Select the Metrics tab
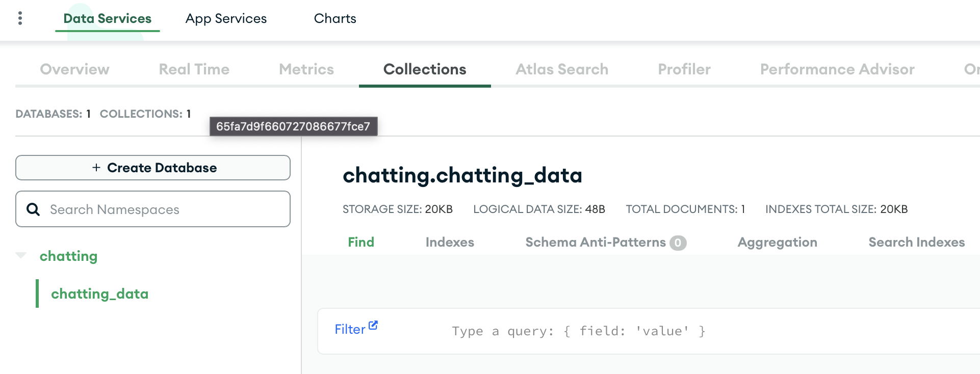980x374 pixels. click(x=306, y=69)
